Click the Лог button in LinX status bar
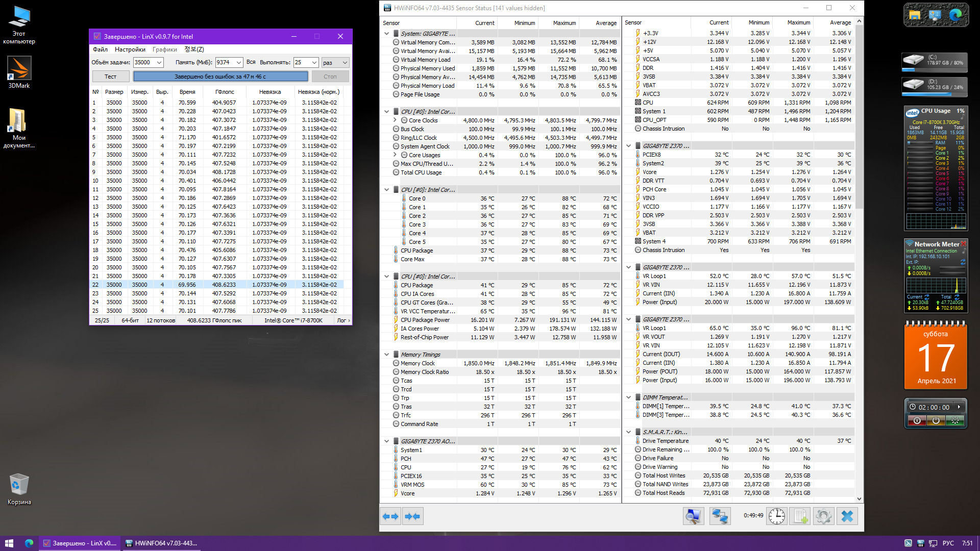 click(x=344, y=320)
